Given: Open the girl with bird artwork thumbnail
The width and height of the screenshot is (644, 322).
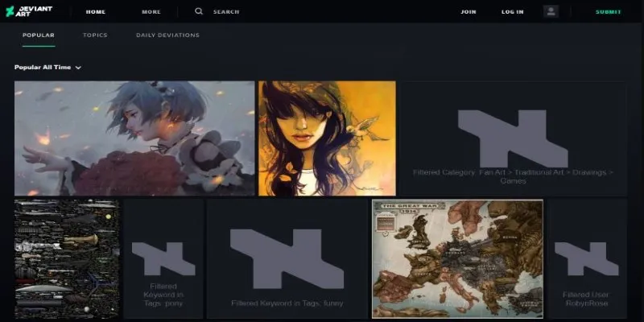Looking at the screenshot, I should tap(327, 138).
